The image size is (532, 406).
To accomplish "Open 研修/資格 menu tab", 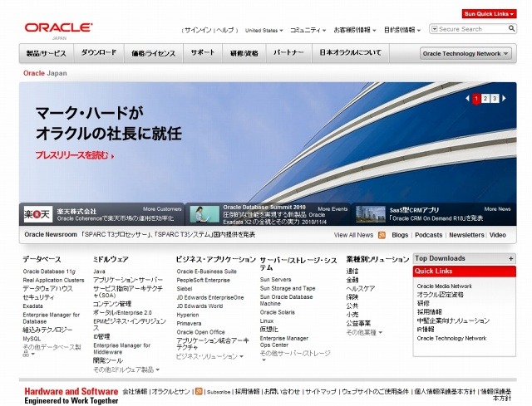I will tap(244, 53).
